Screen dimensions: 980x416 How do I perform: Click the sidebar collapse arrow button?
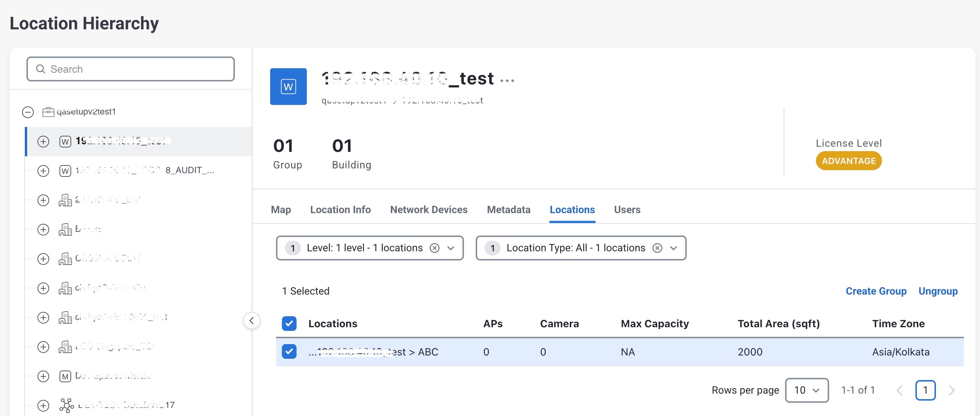(x=251, y=321)
